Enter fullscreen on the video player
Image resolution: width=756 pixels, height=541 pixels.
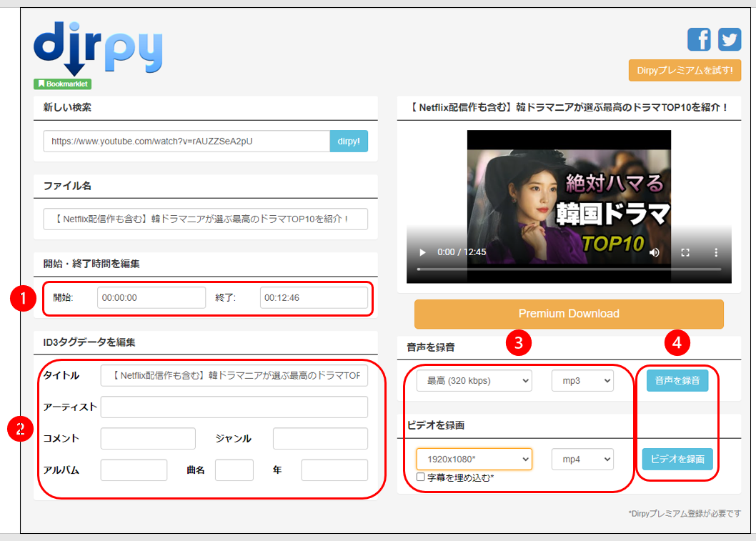tap(686, 252)
